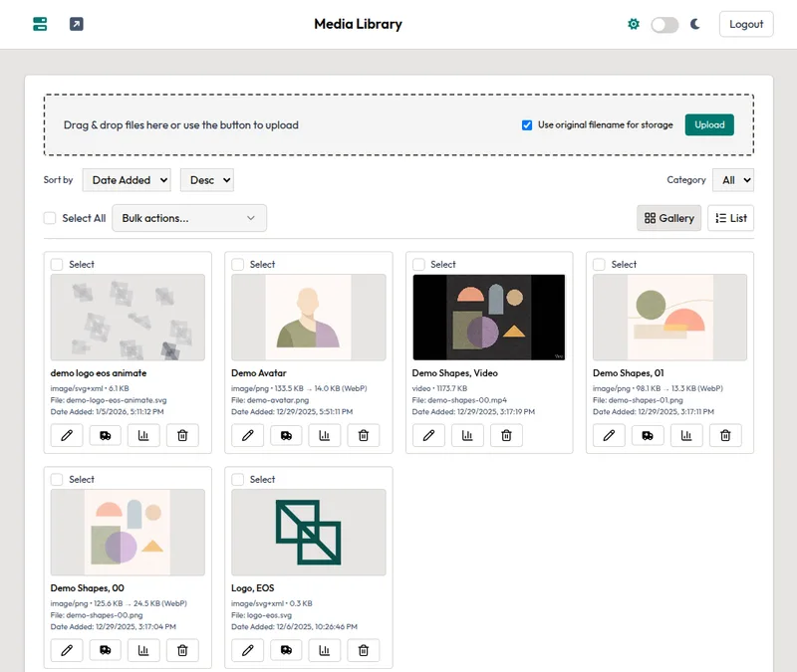Edit the Demo Avatar file with the pencil icon
Screen dimensions: 797x672
pos(248,435)
